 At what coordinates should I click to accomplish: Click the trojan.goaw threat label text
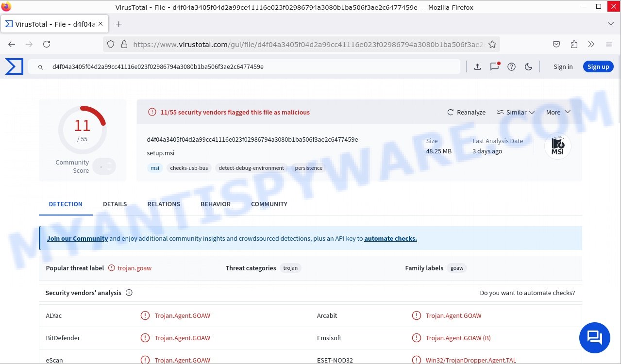click(x=134, y=268)
